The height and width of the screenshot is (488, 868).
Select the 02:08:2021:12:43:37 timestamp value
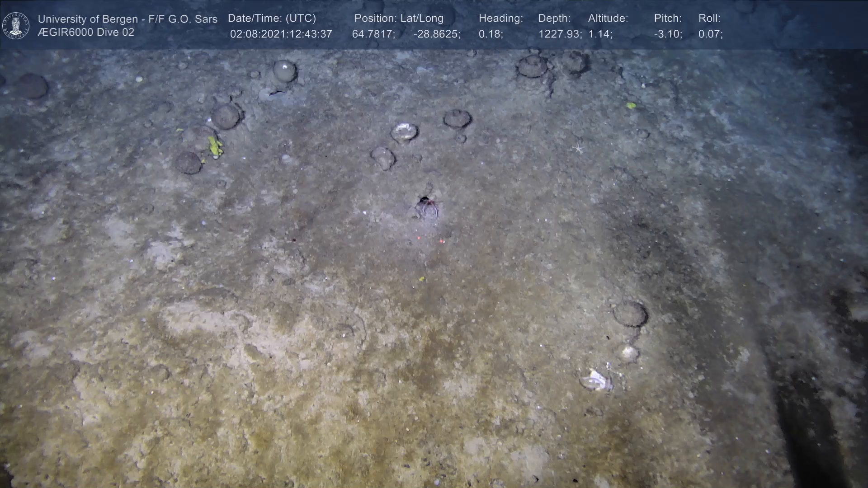(281, 34)
